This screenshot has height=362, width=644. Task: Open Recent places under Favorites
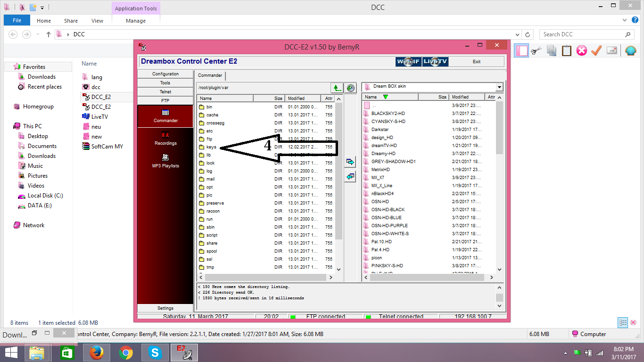pos(40,87)
